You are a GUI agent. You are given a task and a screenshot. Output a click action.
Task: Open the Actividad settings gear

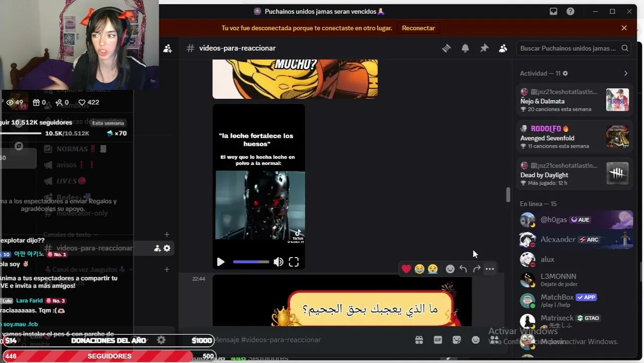pos(565,73)
